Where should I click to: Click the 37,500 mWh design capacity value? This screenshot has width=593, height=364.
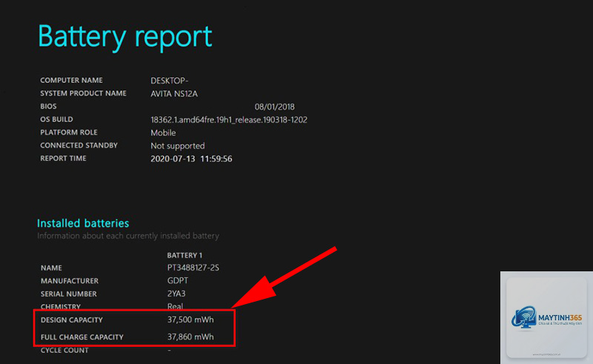[191, 320]
